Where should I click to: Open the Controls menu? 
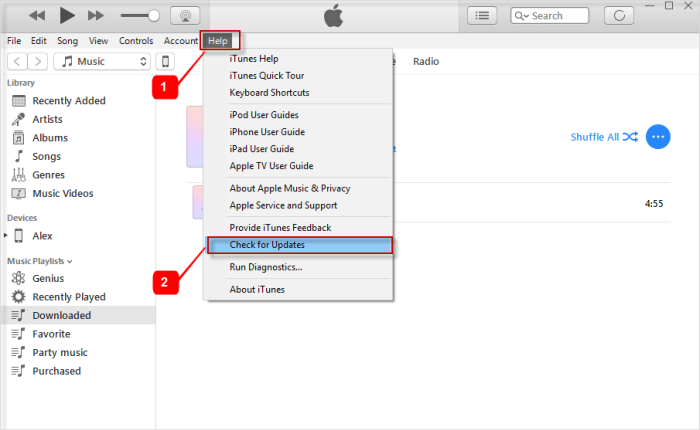(136, 41)
